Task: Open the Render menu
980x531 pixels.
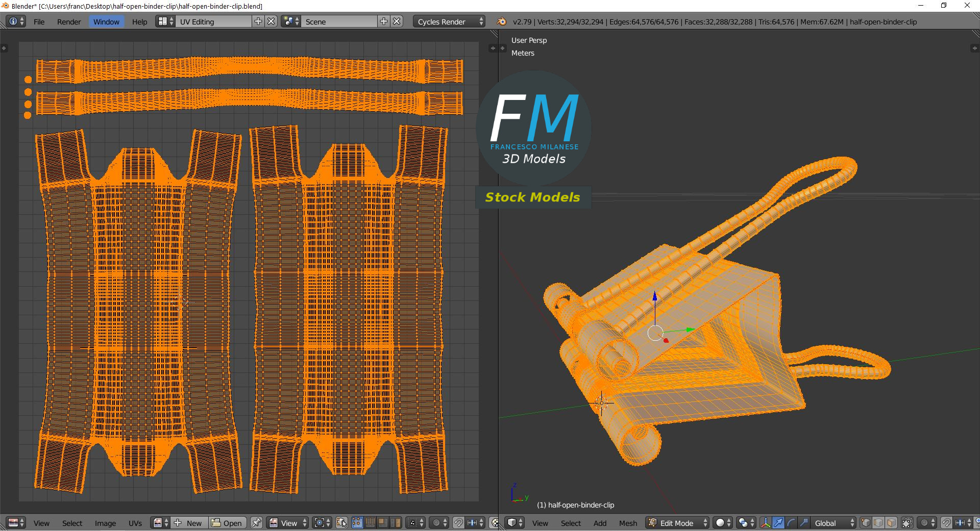Action: 69,22
